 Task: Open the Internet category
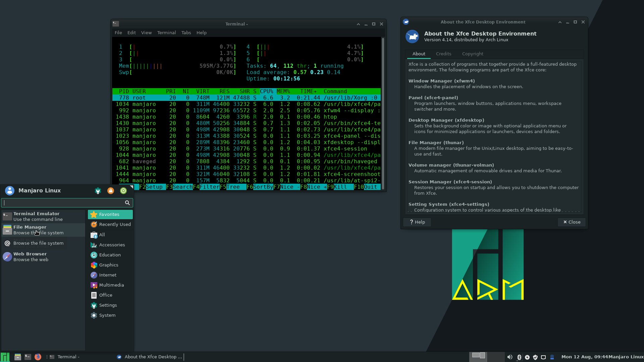(x=110, y=275)
